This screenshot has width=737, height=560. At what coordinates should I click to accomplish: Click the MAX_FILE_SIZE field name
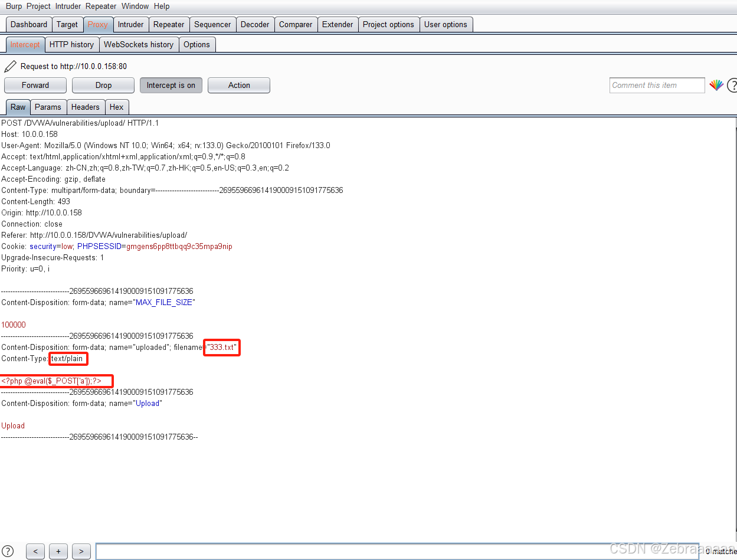[165, 302]
